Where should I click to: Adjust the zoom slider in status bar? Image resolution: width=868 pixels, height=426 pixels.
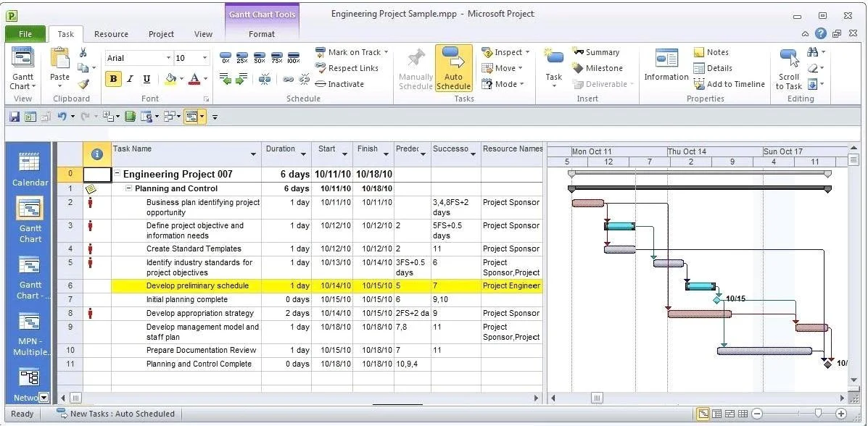click(x=819, y=413)
